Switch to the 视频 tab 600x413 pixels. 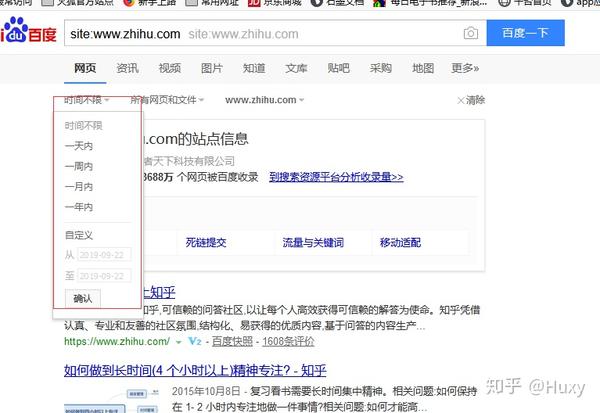[x=170, y=68]
